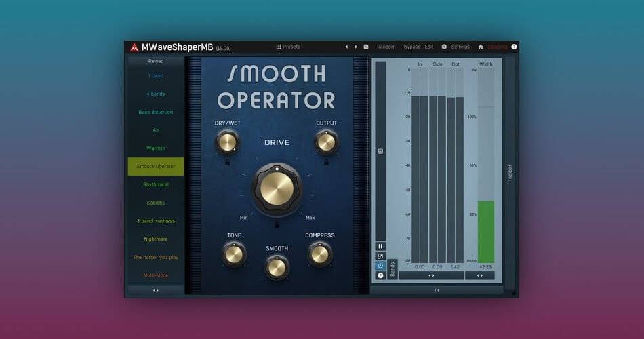
Task: Click the Random button
Action: 386,47
